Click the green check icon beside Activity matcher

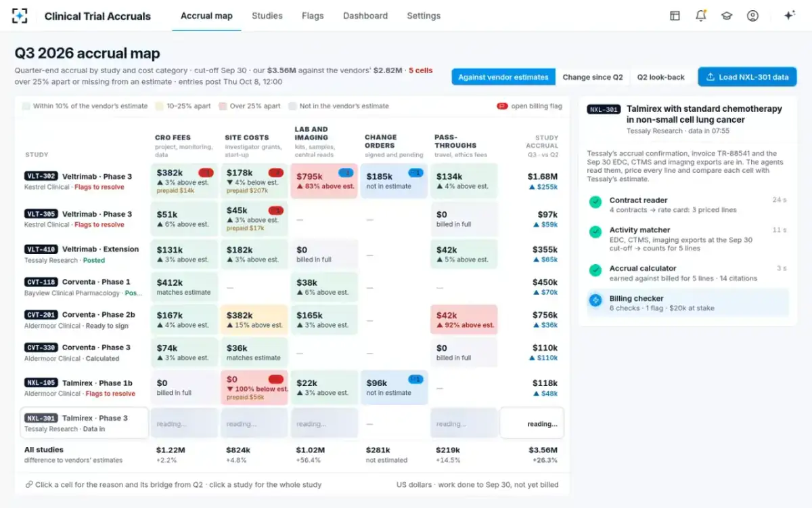[x=595, y=232]
